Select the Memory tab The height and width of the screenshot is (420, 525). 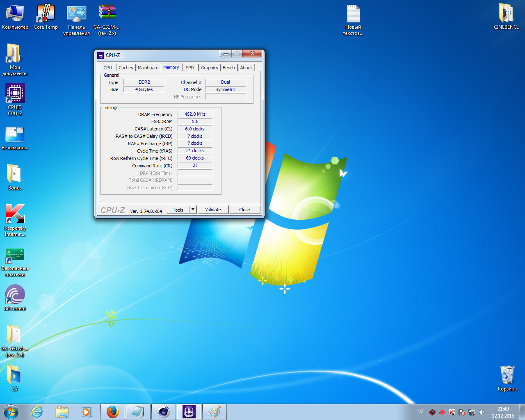[171, 67]
